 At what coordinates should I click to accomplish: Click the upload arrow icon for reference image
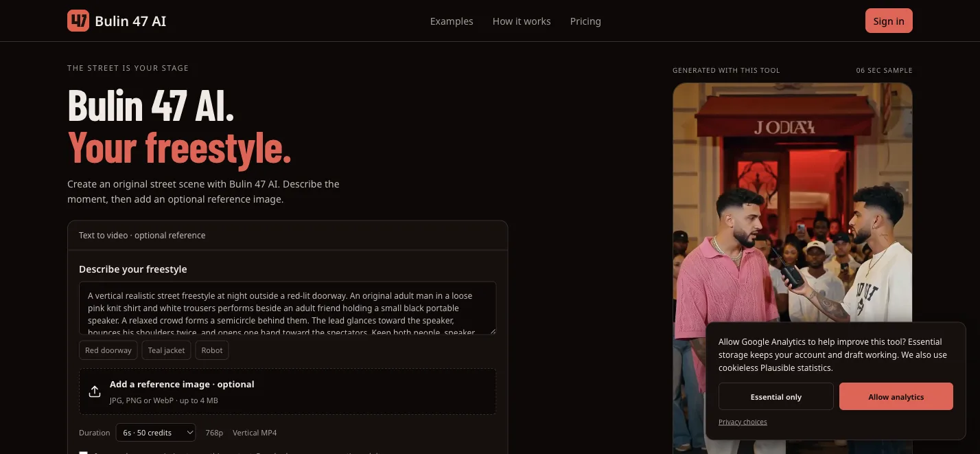pyautogui.click(x=95, y=391)
